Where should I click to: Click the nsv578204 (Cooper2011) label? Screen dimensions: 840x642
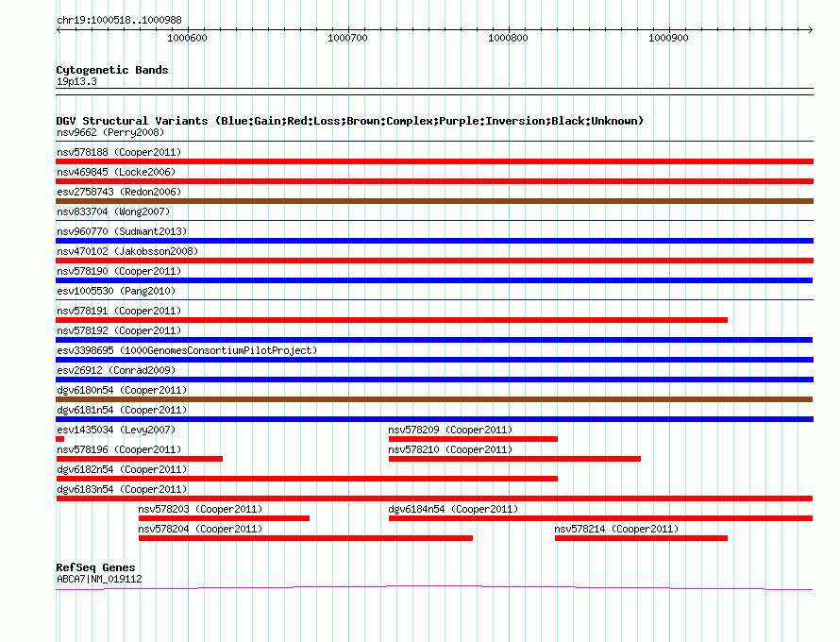pyautogui.click(x=200, y=529)
